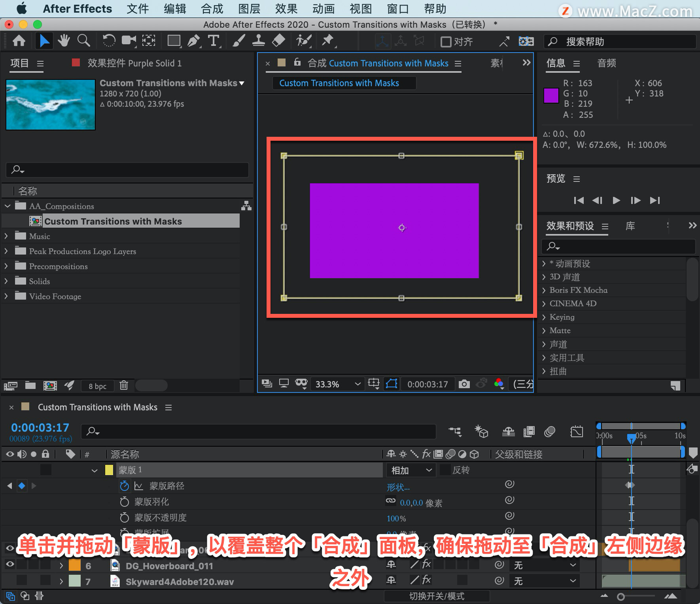Hide the DG_Hoverboard_011 layer eye
700x604 pixels.
point(10,565)
